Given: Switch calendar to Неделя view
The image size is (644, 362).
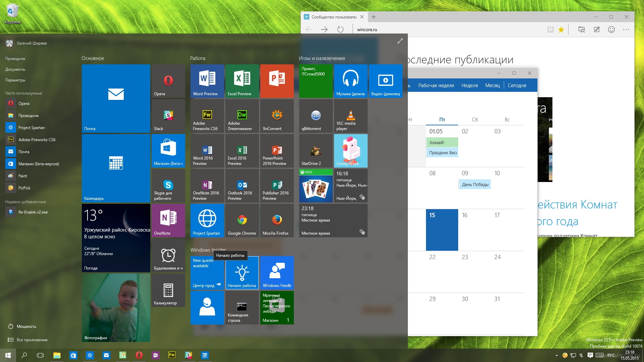Looking at the screenshot, I should 469,85.
